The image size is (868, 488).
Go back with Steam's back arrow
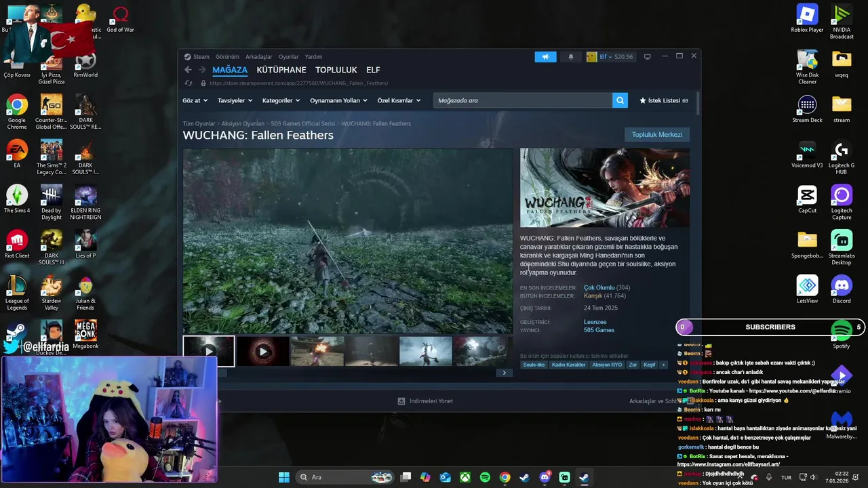[x=188, y=70]
